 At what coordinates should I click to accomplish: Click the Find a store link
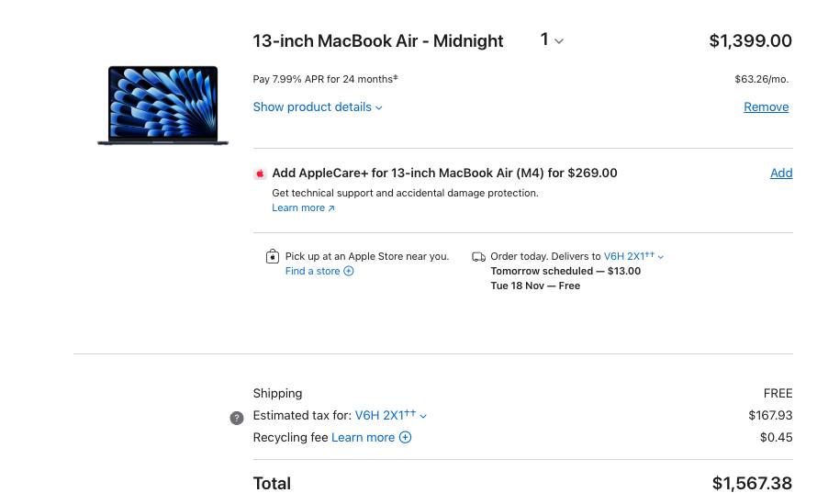click(313, 272)
